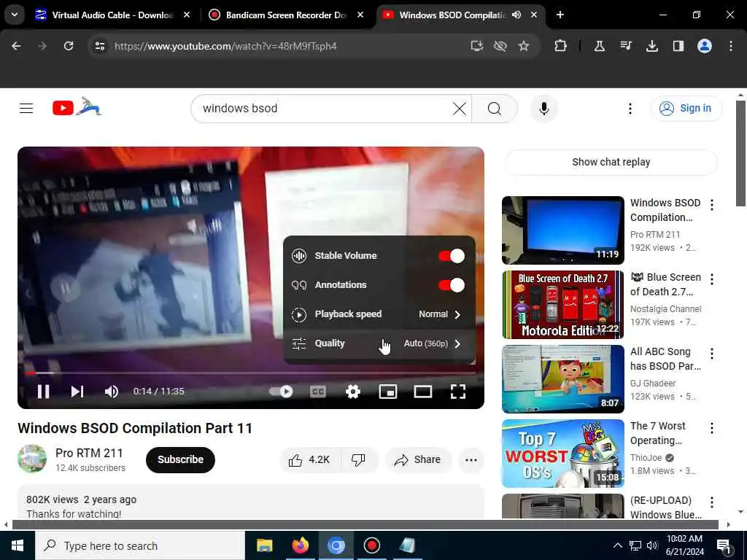The height and width of the screenshot is (560, 747).
Task: Mute the tab via speaker icon
Action: point(516,15)
